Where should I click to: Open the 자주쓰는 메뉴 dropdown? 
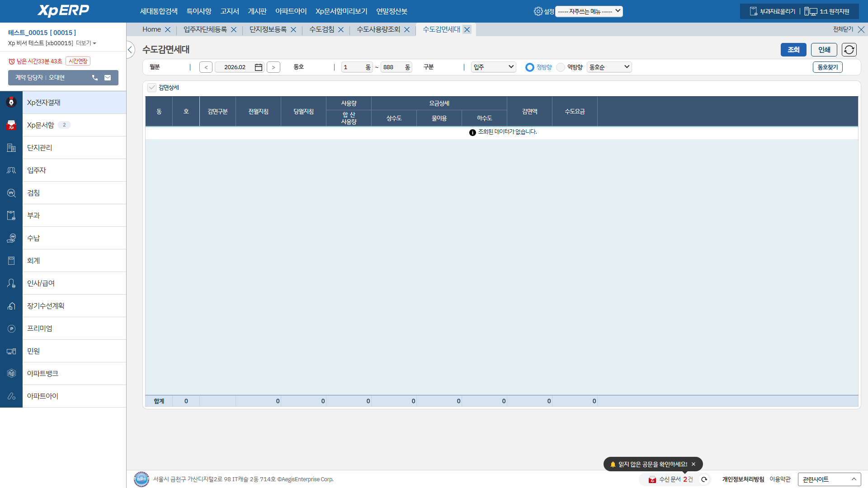pos(589,11)
